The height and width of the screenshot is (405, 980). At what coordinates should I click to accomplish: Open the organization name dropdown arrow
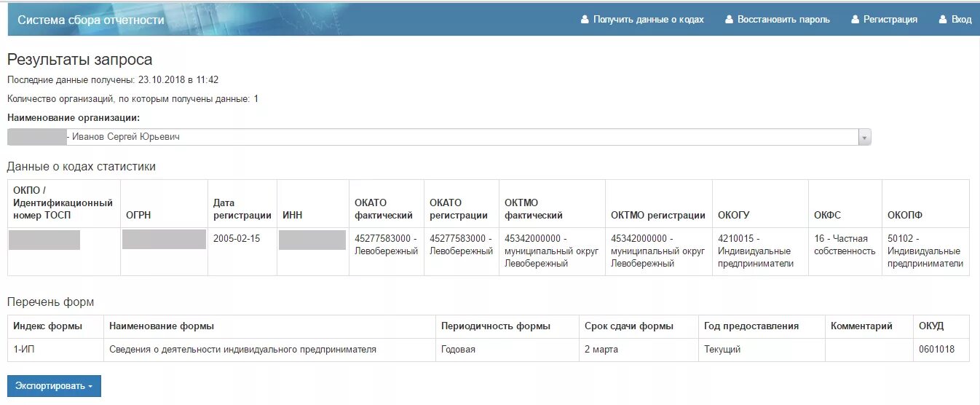864,137
